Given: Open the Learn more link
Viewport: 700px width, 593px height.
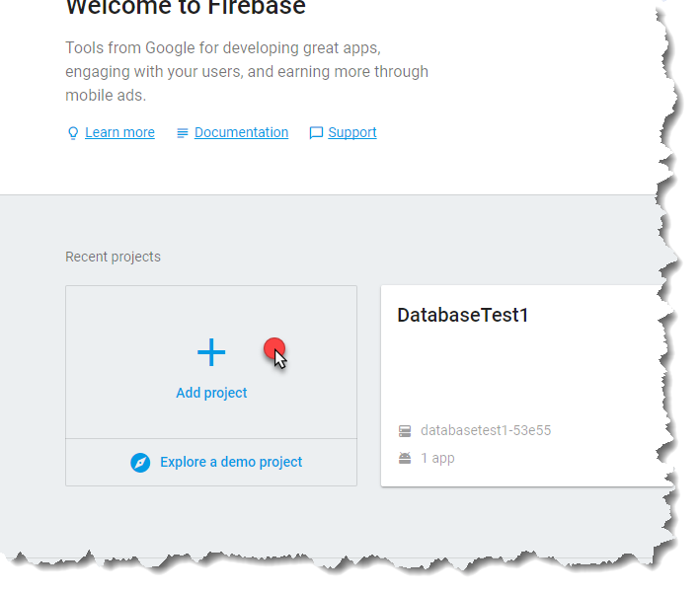Looking at the screenshot, I should point(119,132).
